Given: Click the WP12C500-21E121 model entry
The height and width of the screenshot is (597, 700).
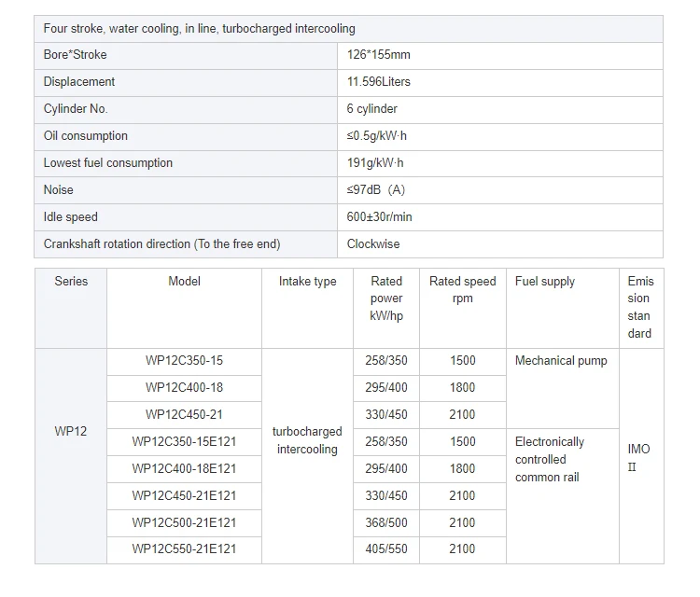Looking at the screenshot, I should click(184, 523).
